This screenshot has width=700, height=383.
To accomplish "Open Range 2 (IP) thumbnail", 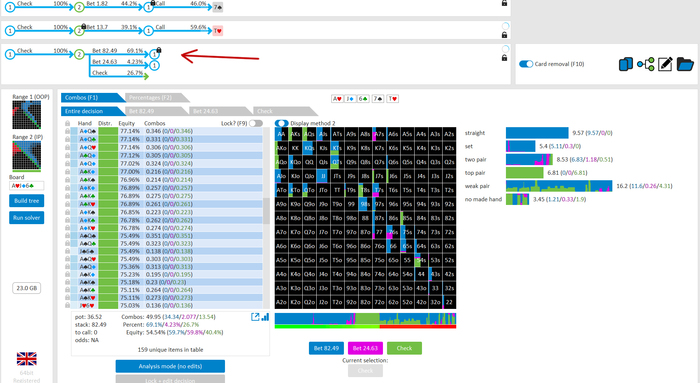I will click(x=26, y=155).
